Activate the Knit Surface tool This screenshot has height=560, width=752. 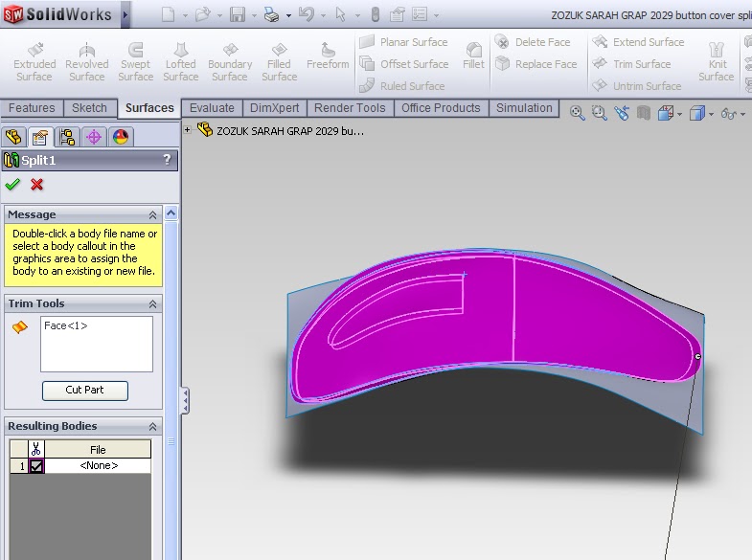click(716, 62)
